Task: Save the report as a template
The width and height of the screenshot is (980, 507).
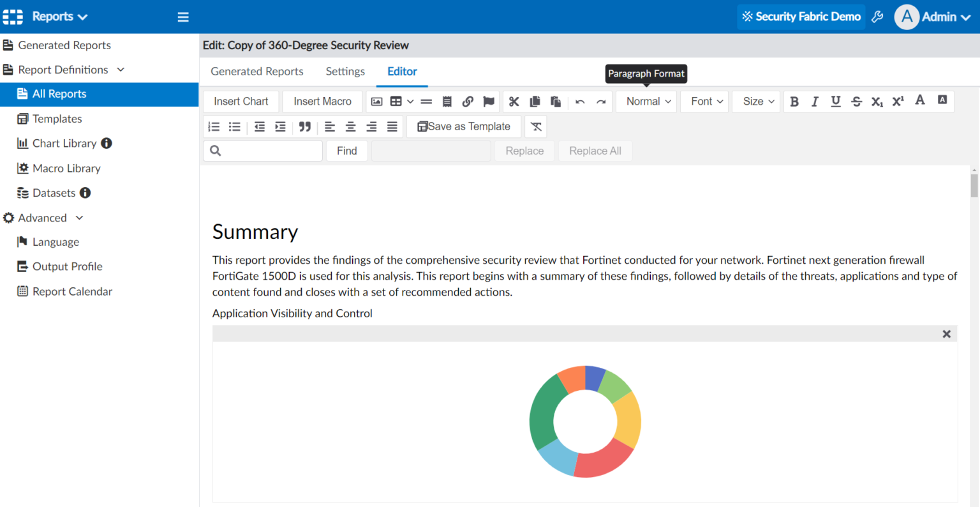Action: 464,126
